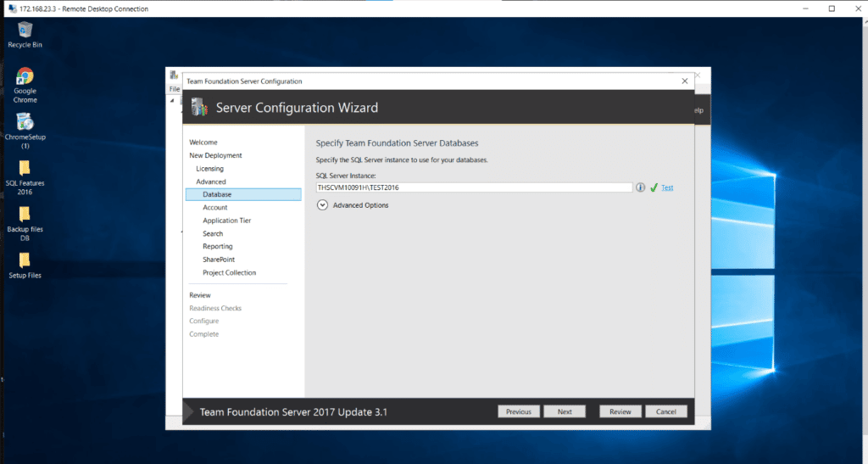
Task: Select the Database step in the sidebar
Action: click(x=243, y=194)
